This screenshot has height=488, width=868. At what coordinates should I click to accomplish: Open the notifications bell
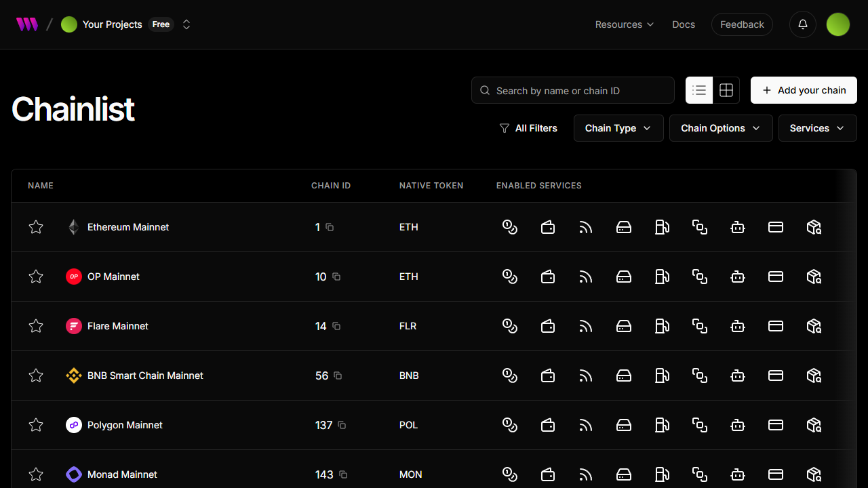pos(803,24)
